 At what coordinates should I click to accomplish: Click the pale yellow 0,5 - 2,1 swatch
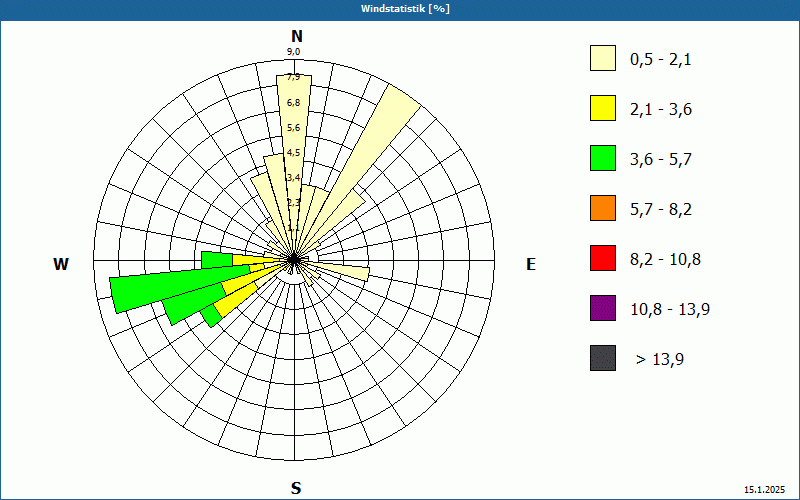pyautogui.click(x=603, y=58)
